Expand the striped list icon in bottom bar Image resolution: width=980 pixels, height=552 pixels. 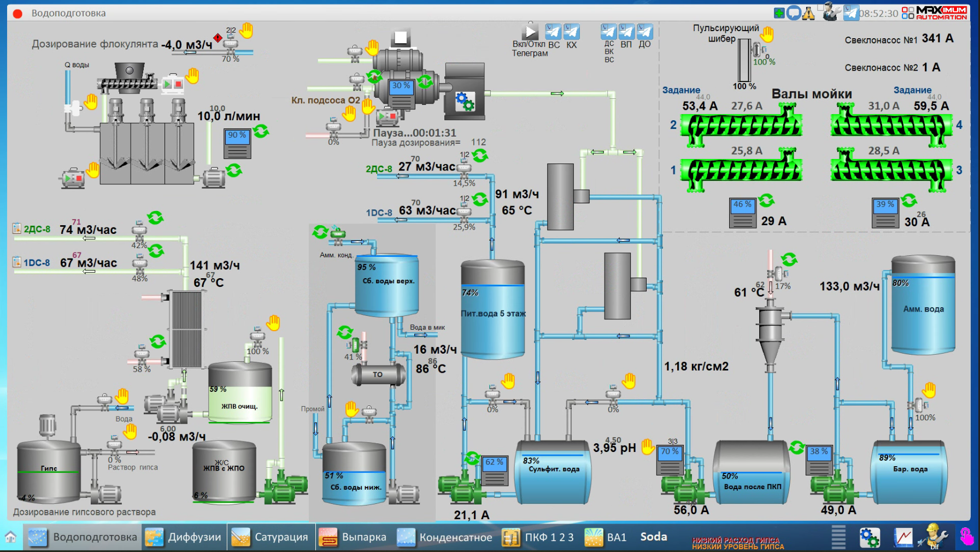838,537
